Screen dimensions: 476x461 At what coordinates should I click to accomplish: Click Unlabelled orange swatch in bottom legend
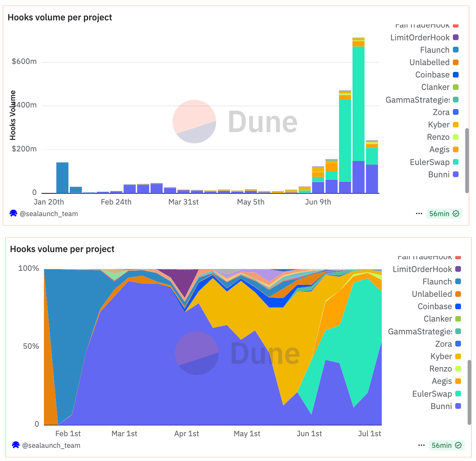pyautogui.click(x=458, y=294)
